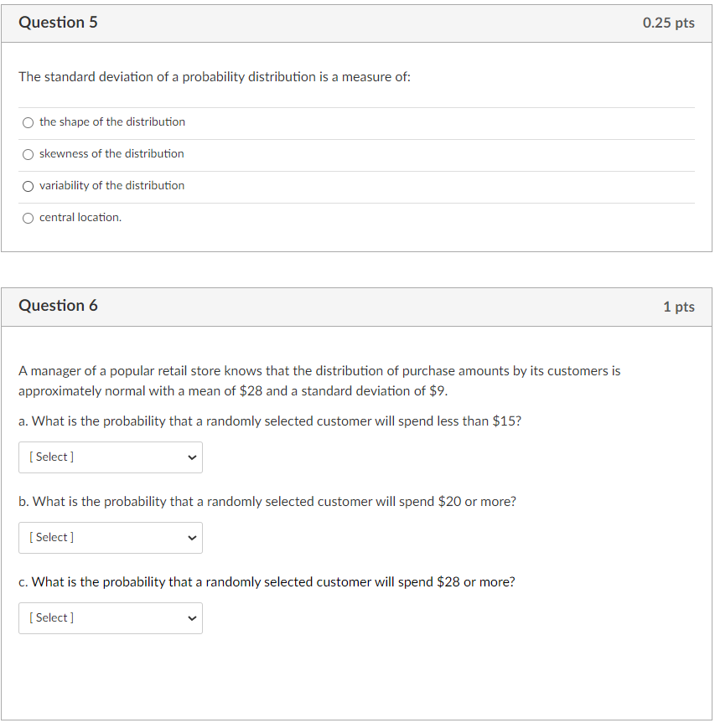715x728 pixels.
Task: Open dropdown for part c probability answer
Action: (110, 617)
